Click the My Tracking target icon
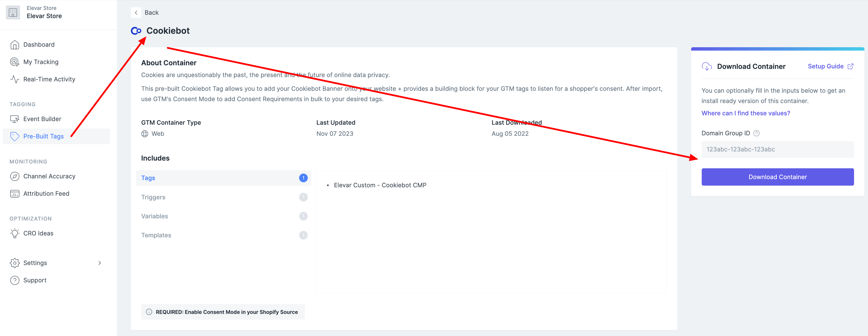 point(14,62)
